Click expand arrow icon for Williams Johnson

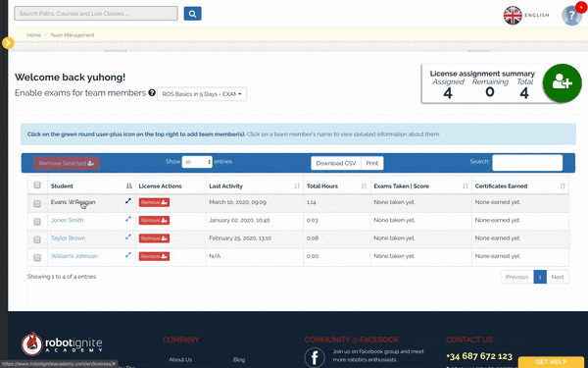tap(128, 254)
